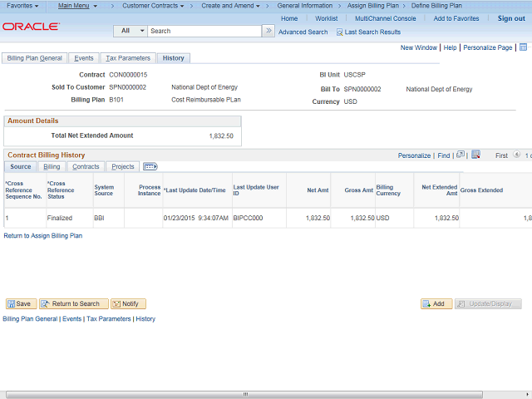This screenshot has height=399, width=532.
Task: Open the Worklist link
Action: click(326, 18)
